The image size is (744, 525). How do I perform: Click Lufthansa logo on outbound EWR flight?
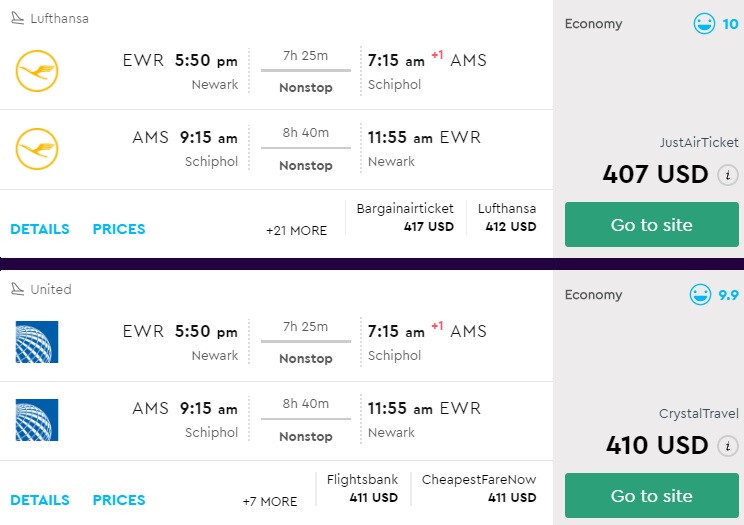[37, 71]
